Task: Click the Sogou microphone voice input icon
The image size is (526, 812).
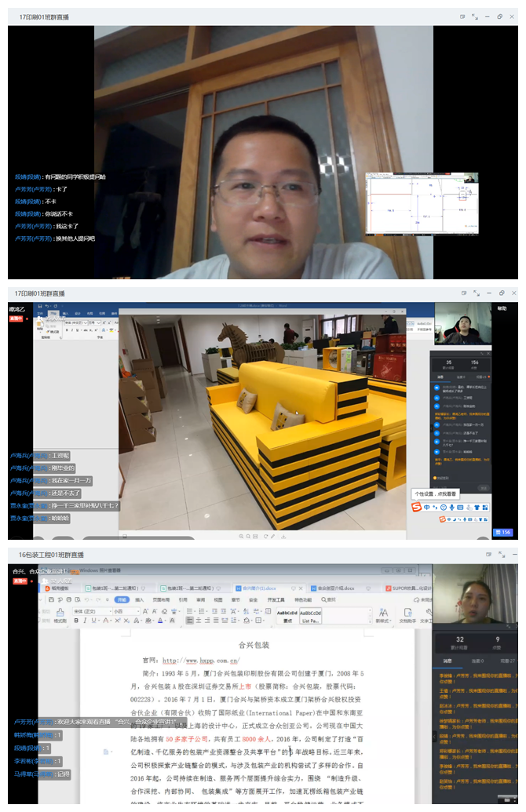Action: coord(450,507)
